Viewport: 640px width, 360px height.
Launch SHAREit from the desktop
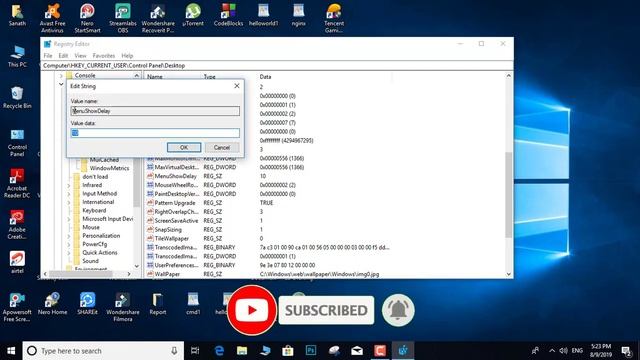pos(87,304)
